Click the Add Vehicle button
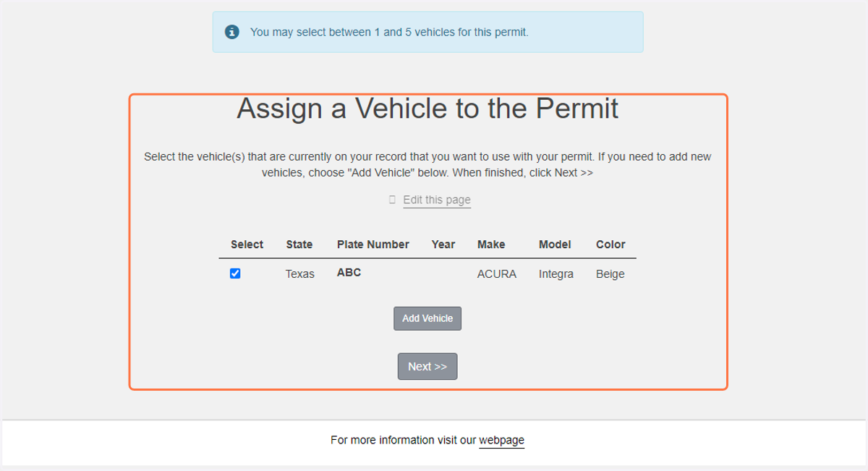This screenshot has width=868, height=471. (x=427, y=318)
